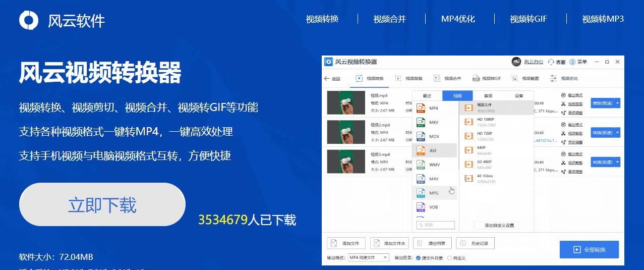The height and width of the screenshot is (270, 644).
Task: Open the 输出格式 MP4 同原文件 dropdown
Action: pos(369,258)
